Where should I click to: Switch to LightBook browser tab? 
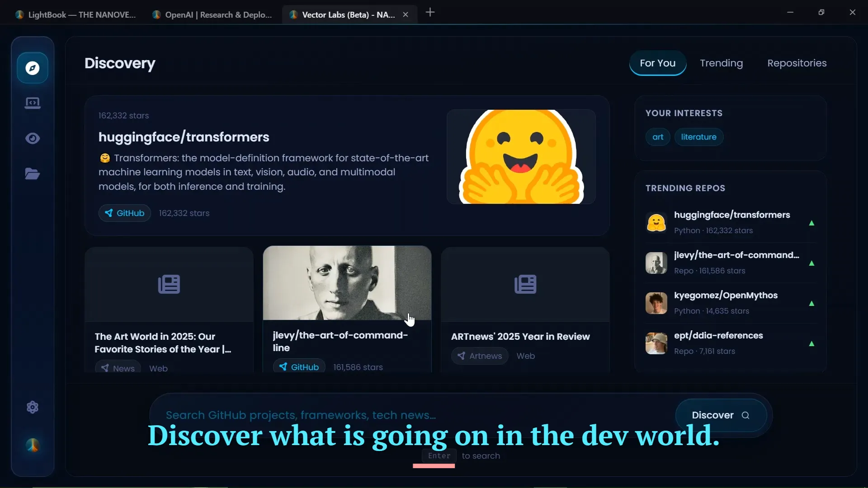(x=75, y=14)
